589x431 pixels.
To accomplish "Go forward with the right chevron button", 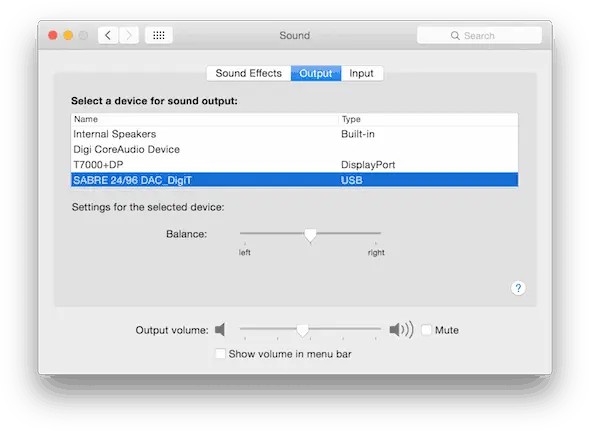I will (x=129, y=35).
